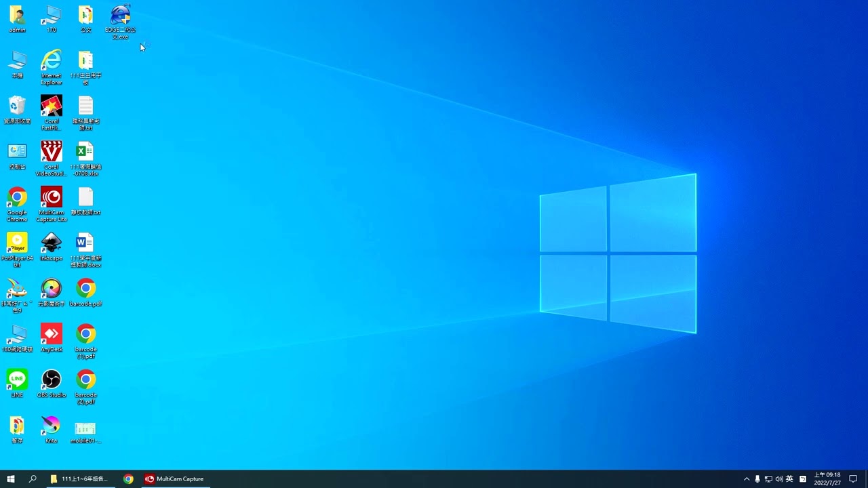868x488 pixels.
Task: Toggle the 英 input language indicator
Action: [x=789, y=479]
